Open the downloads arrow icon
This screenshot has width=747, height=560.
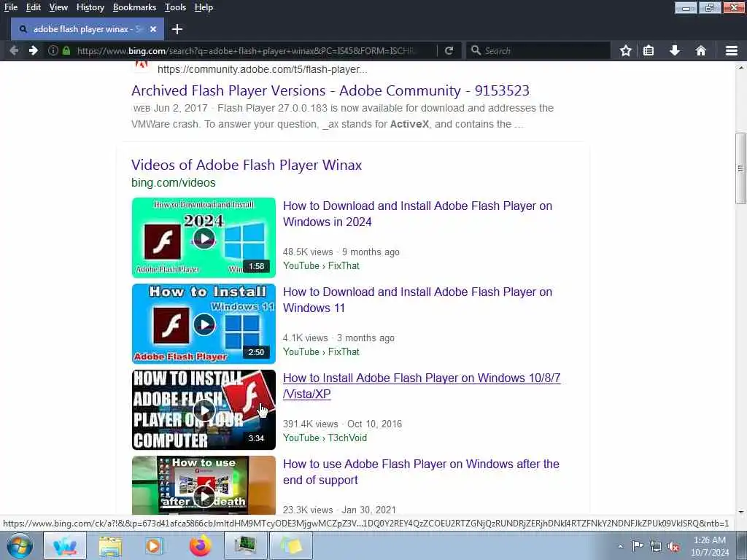(x=675, y=50)
